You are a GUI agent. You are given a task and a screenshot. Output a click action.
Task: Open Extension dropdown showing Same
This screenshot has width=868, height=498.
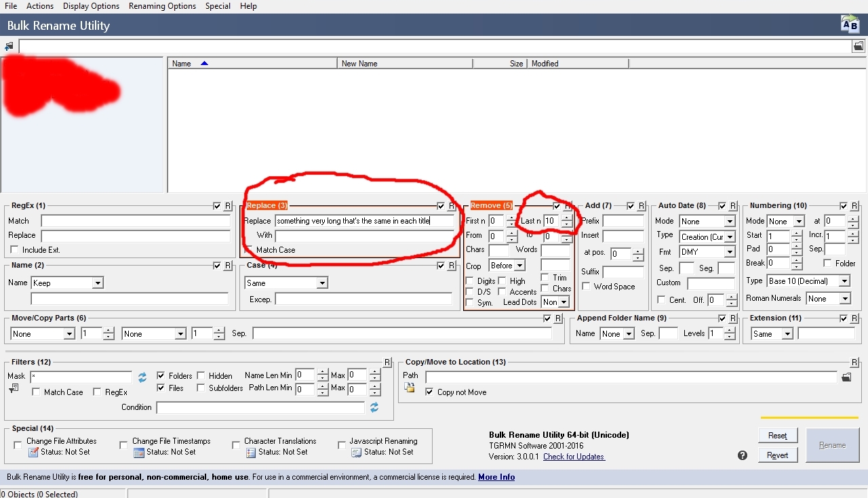(x=772, y=334)
